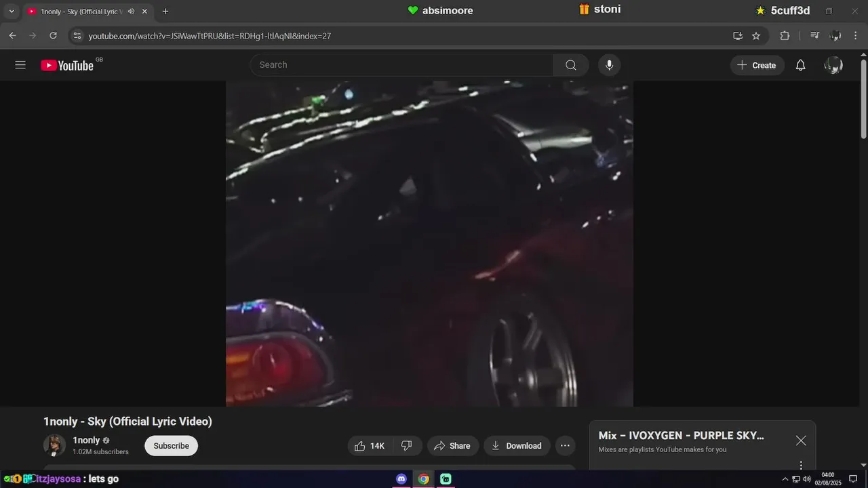Open the Mix panel three-dot options
Screen dimensions: 868x488
pyautogui.click(x=801, y=465)
